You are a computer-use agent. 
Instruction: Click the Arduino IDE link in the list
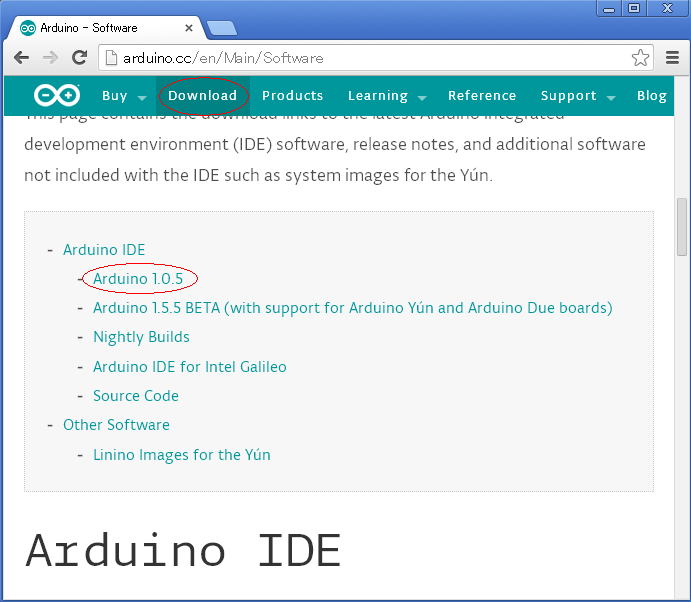104,250
